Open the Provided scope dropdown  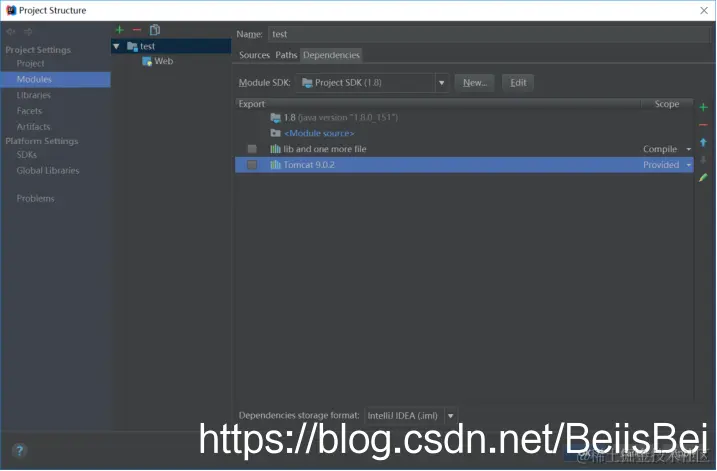pyautogui.click(x=689, y=165)
